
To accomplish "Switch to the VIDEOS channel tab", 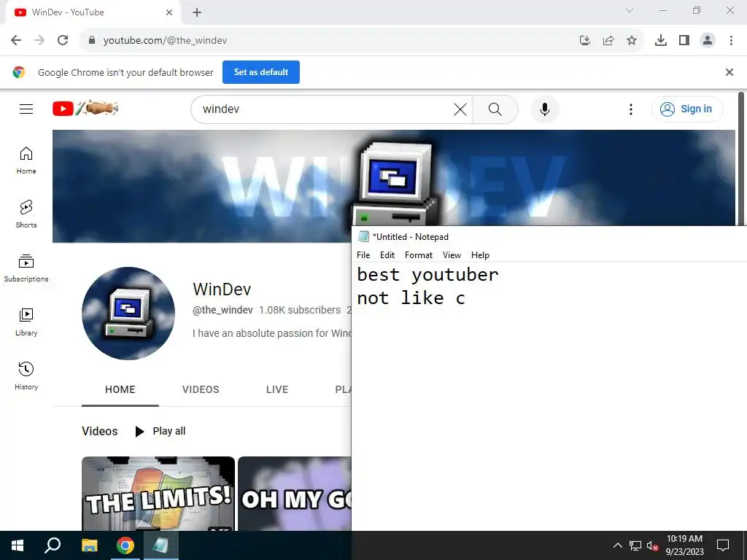I will 201,389.
